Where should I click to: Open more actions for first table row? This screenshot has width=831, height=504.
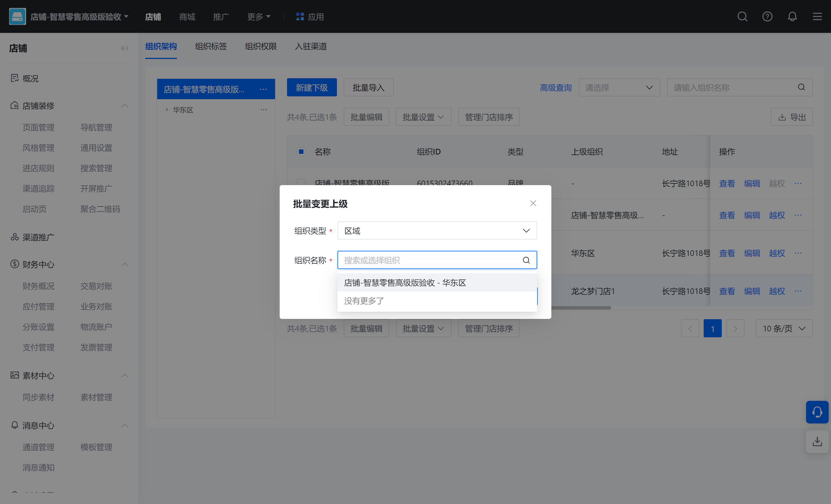coord(798,183)
